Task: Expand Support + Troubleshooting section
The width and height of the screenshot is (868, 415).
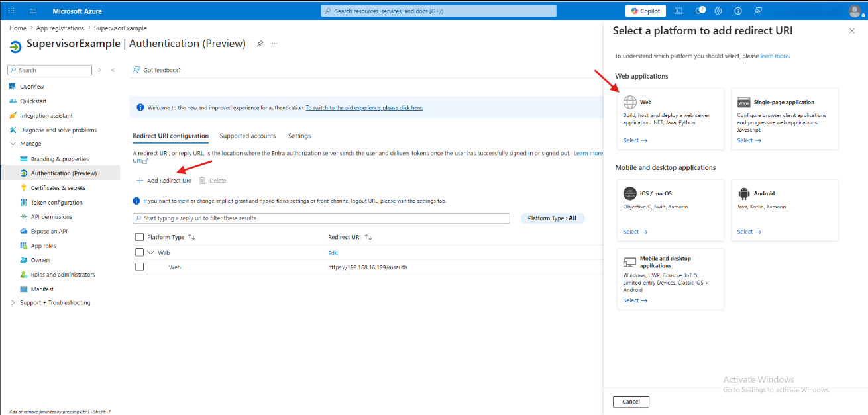Action: click(x=13, y=303)
